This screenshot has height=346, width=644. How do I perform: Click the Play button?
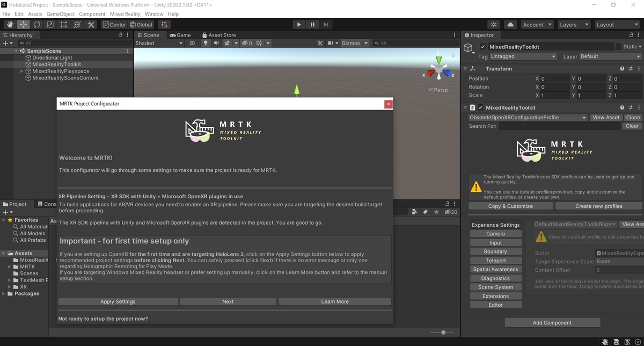pos(299,25)
